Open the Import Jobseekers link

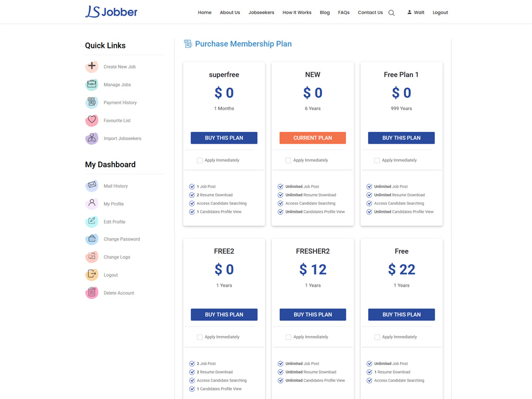[x=122, y=138]
